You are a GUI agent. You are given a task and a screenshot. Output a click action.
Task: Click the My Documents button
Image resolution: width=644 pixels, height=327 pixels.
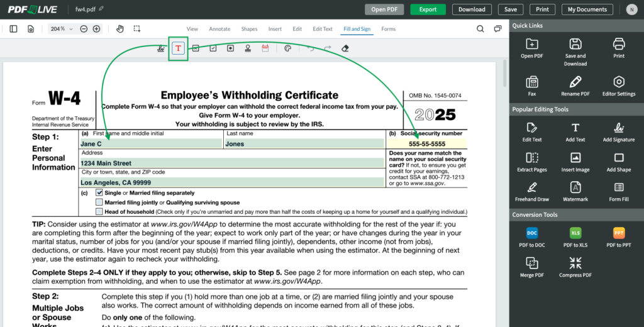tap(587, 9)
